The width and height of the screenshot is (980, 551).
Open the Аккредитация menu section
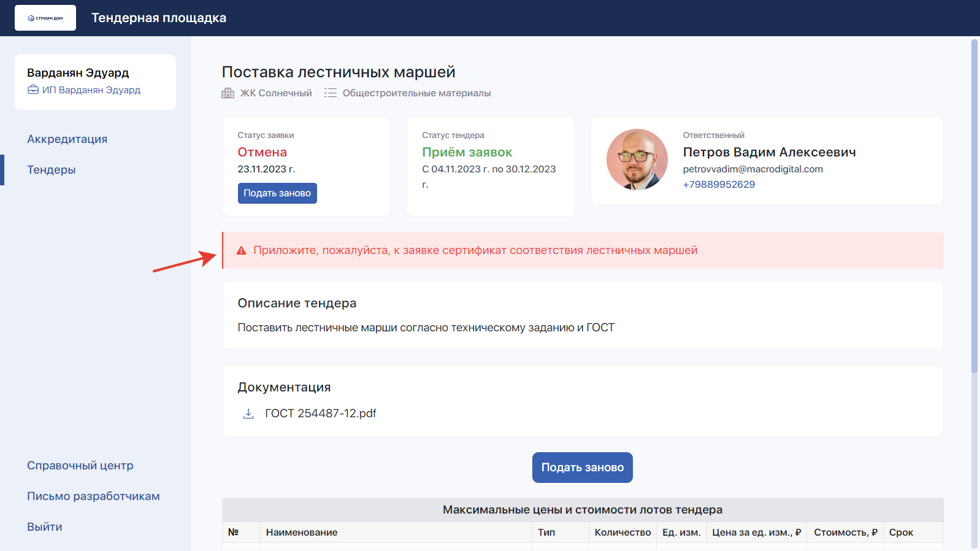pyautogui.click(x=67, y=139)
